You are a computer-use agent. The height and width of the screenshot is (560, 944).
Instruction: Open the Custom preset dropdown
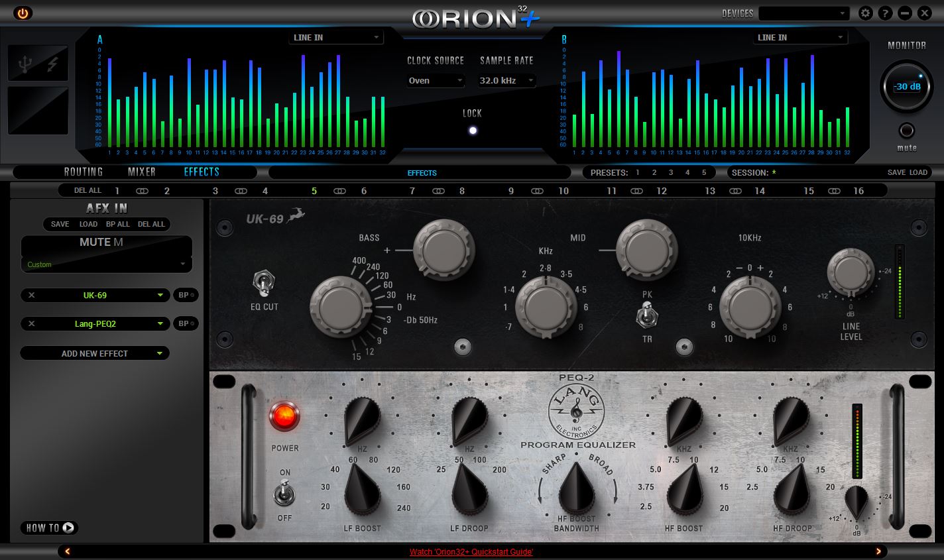(x=107, y=264)
